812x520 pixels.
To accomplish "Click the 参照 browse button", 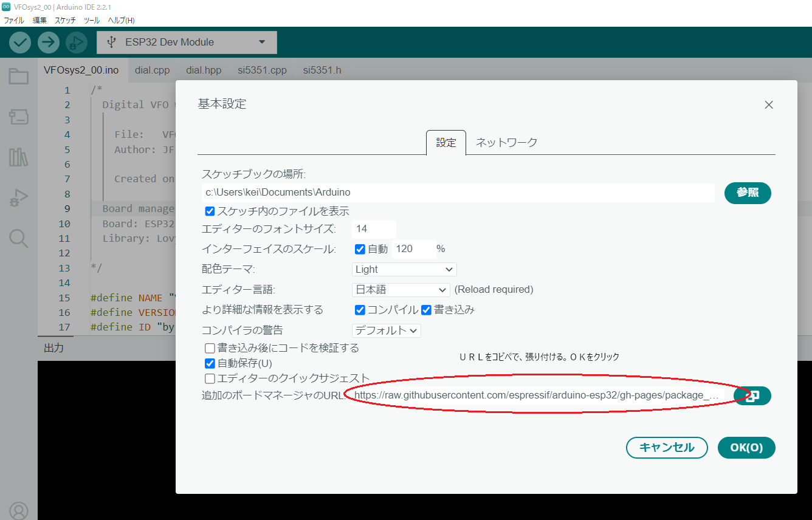I will point(748,193).
